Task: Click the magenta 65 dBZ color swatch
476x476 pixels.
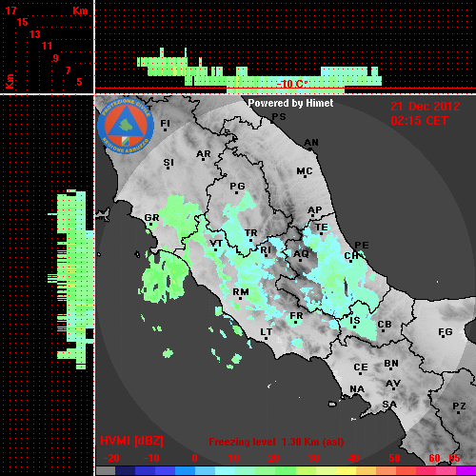Action: click(x=466, y=471)
